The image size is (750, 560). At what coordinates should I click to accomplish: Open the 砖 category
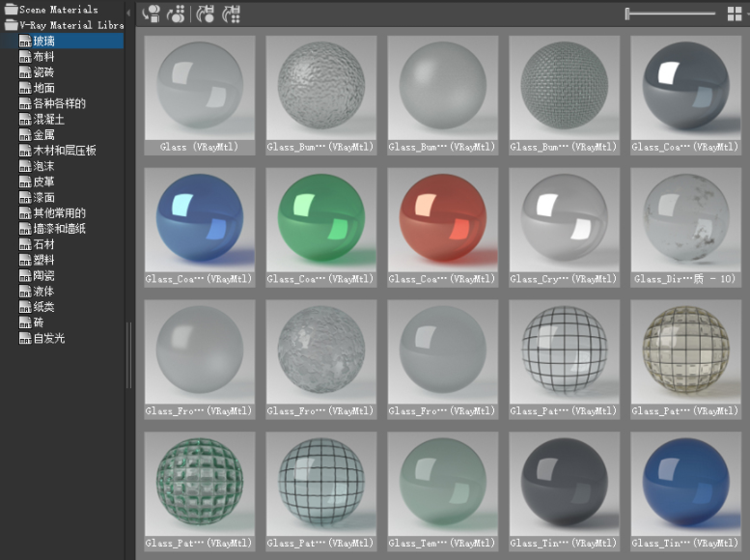pyautogui.click(x=32, y=322)
